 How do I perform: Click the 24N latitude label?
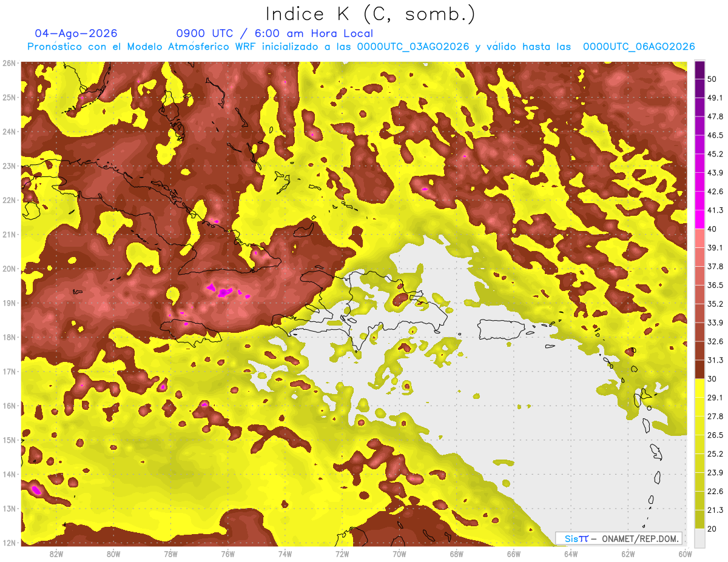pyautogui.click(x=9, y=131)
